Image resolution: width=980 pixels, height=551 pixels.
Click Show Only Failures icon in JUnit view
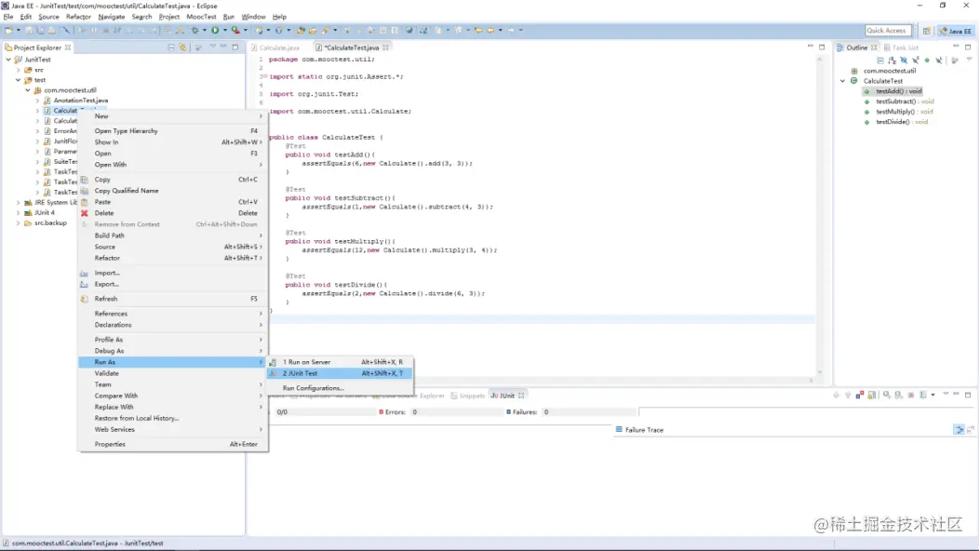[860, 396]
